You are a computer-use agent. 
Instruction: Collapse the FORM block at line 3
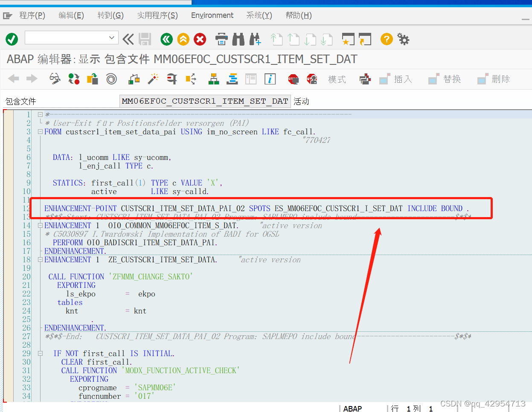click(40, 131)
